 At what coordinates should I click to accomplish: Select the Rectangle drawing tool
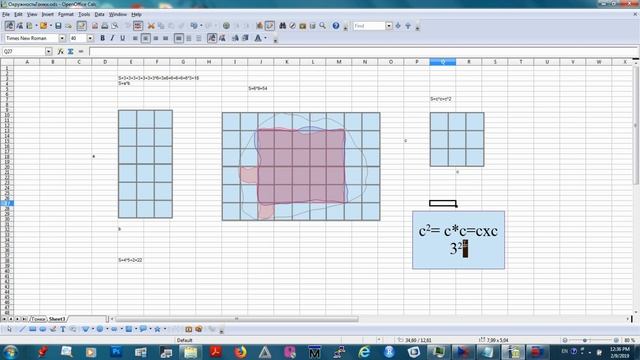pos(32,329)
